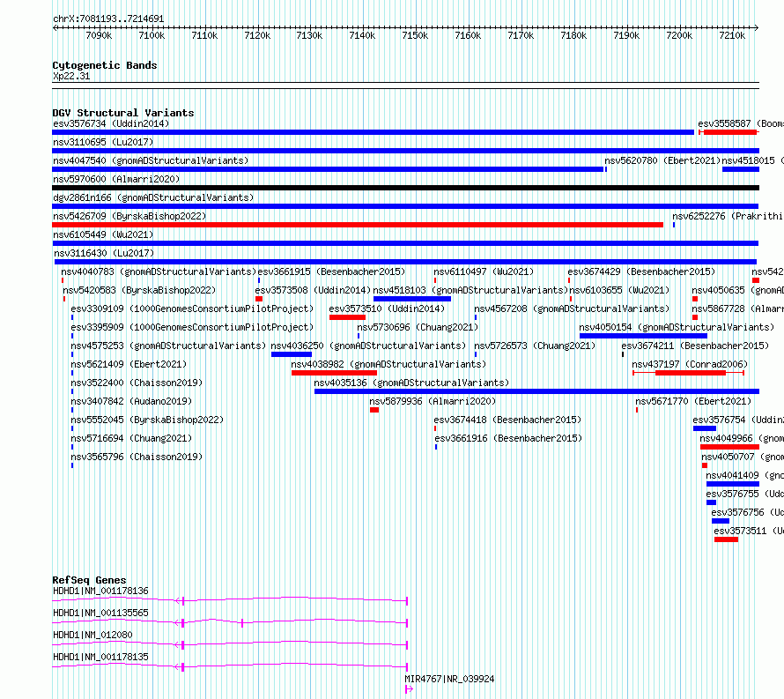Viewport: 784px width, 699px height.
Task: Open nsv6103655 (Wu2021) label
Action: [x=619, y=290]
